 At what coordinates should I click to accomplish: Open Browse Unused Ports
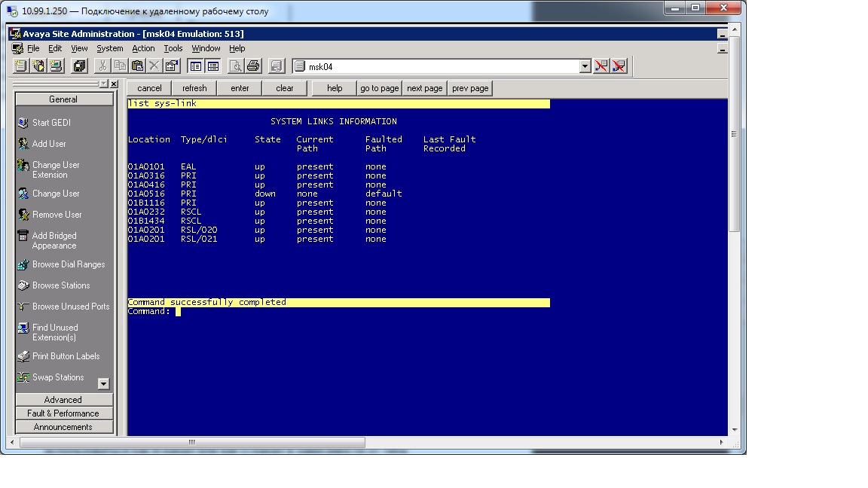click(63, 307)
